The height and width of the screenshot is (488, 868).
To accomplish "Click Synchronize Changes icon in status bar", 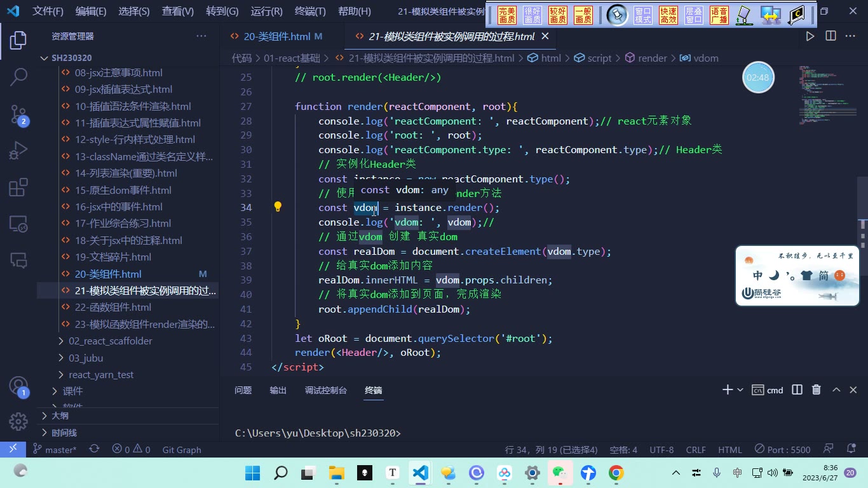I will click(94, 449).
